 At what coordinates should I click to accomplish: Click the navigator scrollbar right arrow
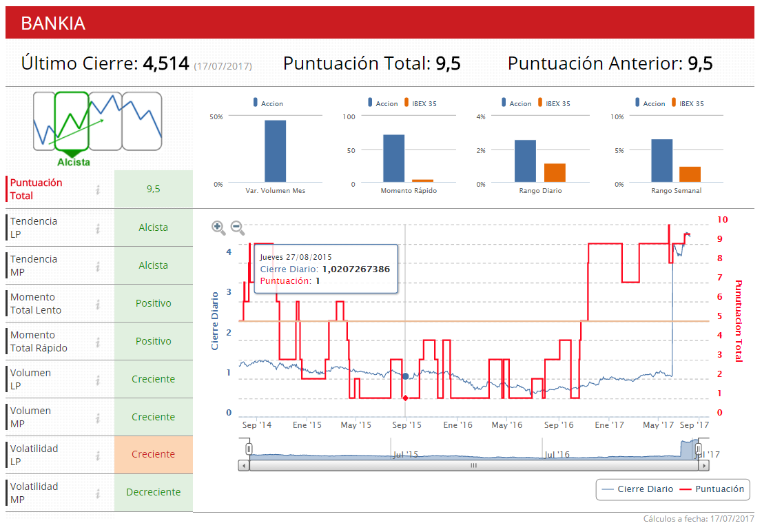[x=703, y=466]
